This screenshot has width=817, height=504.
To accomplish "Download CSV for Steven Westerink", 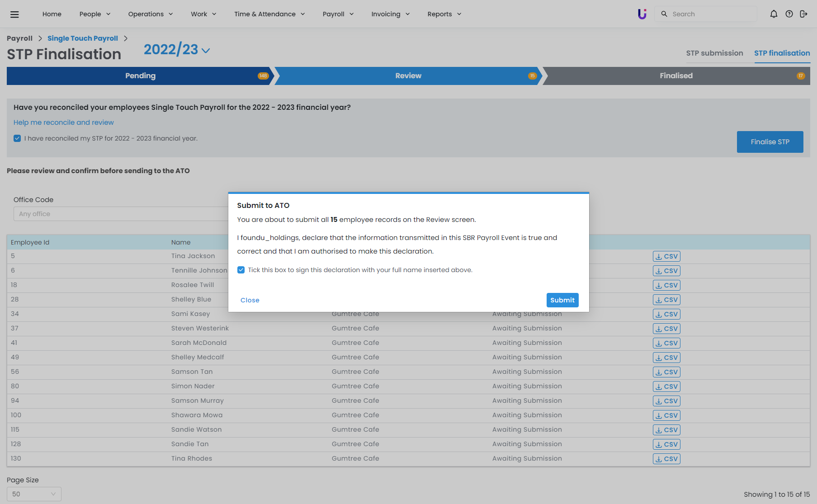I will pos(666,329).
